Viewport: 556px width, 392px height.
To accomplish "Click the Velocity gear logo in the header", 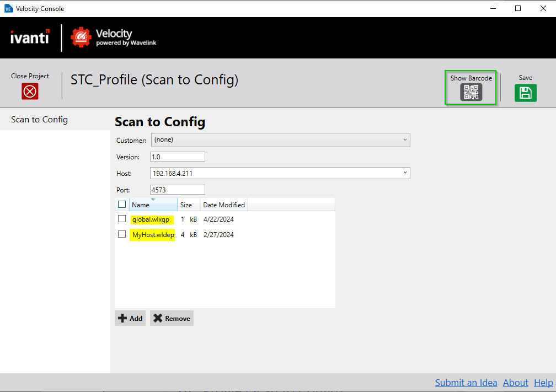I will (82, 37).
